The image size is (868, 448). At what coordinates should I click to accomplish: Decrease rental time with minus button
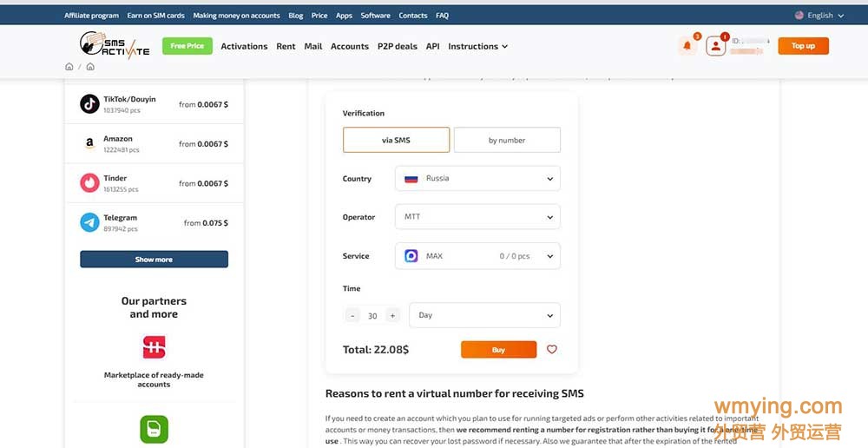click(x=352, y=316)
